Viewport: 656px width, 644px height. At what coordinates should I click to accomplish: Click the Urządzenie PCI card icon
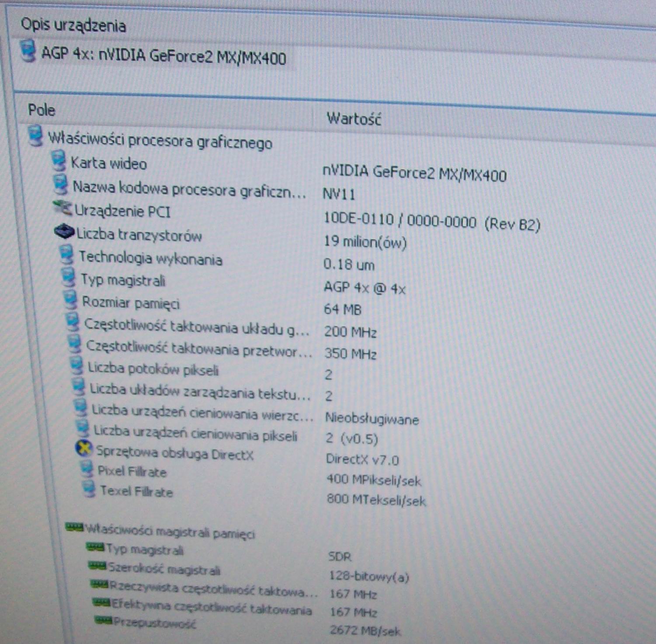(62, 208)
